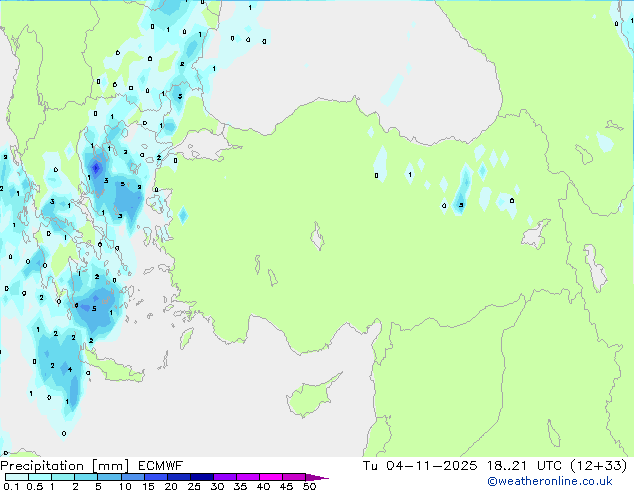Click the 'ECMWF' model label
Image resolution: width=634 pixels, height=490 pixels.
(161, 466)
